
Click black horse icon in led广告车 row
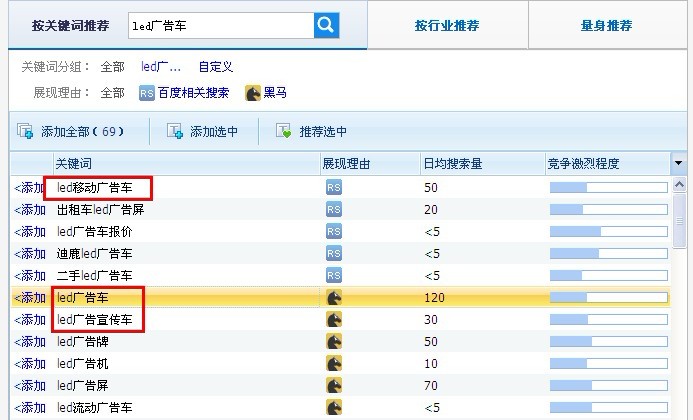tap(333, 297)
